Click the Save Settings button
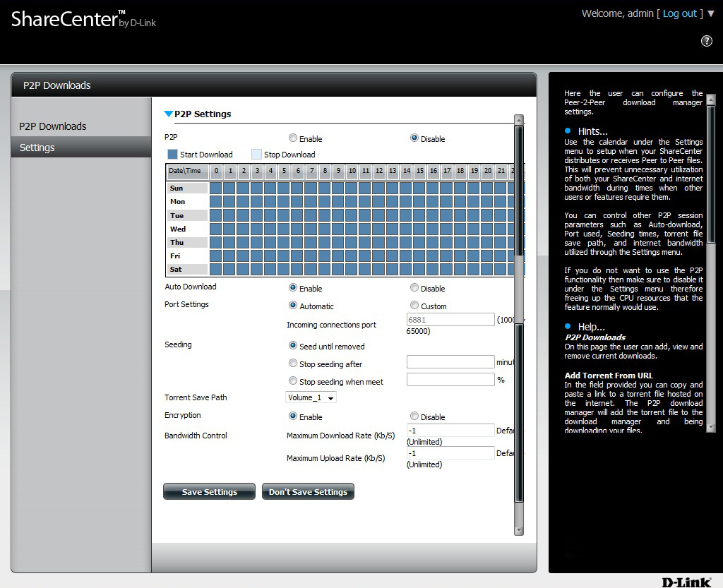 [x=209, y=491]
